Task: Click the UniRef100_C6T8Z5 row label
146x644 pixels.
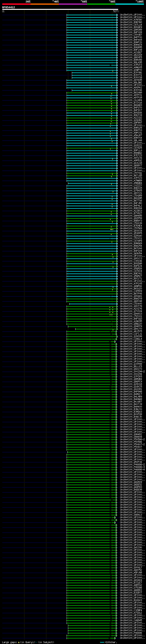Action: [x=131, y=148]
